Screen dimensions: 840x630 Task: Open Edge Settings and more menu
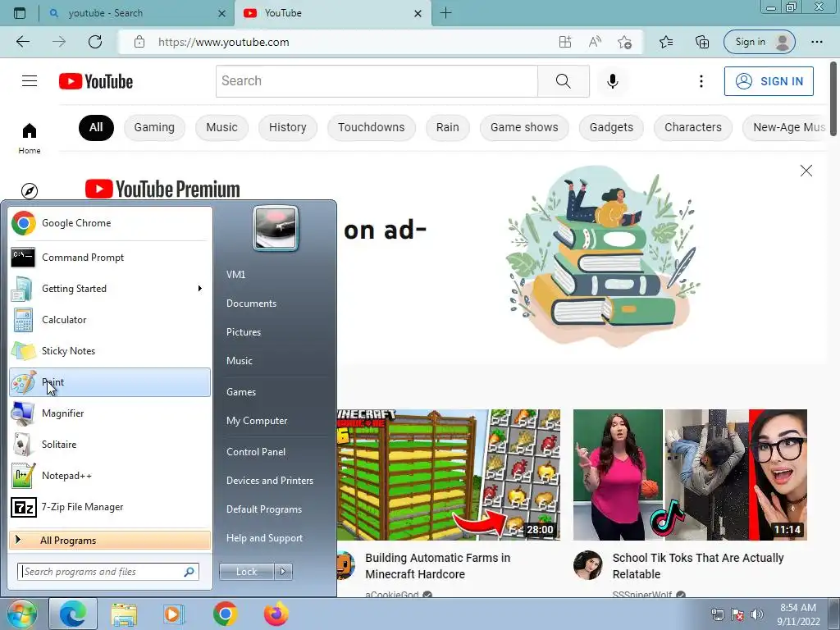[816, 42]
